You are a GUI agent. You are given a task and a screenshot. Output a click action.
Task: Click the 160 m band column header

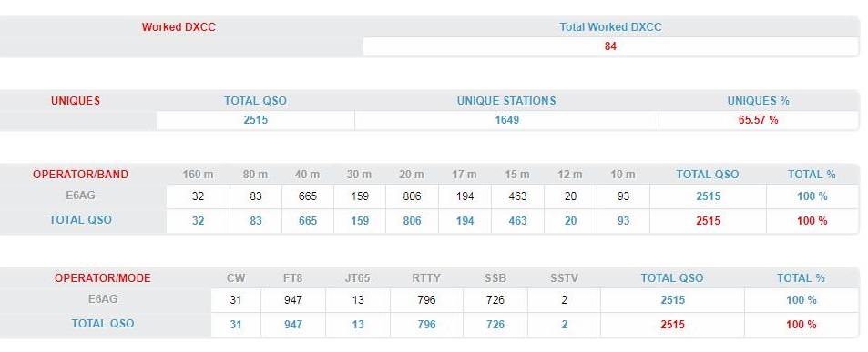pyautogui.click(x=198, y=175)
